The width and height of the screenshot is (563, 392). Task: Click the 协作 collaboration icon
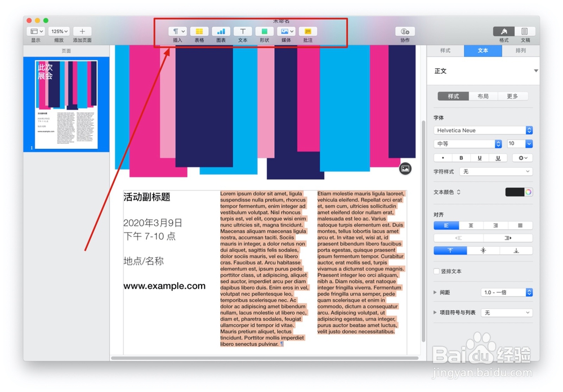click(404, 31)
